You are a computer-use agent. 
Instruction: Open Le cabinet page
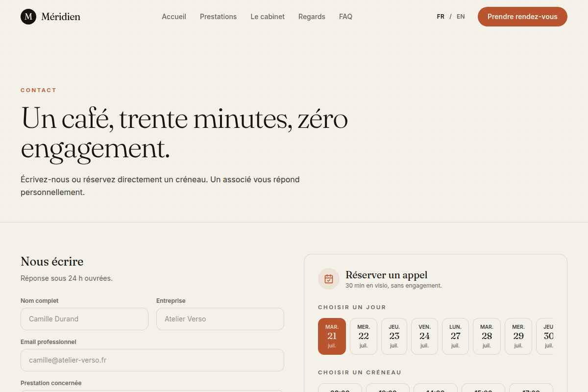(268, 17)
